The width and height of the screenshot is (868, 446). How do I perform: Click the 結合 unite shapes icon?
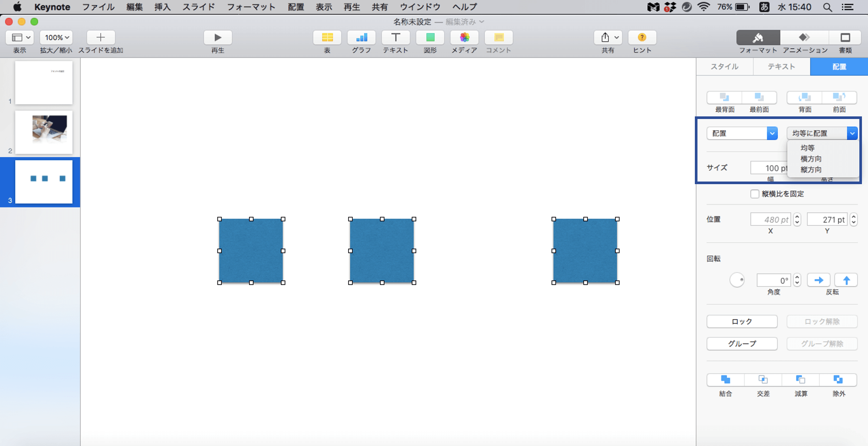(x=726, y=380)
